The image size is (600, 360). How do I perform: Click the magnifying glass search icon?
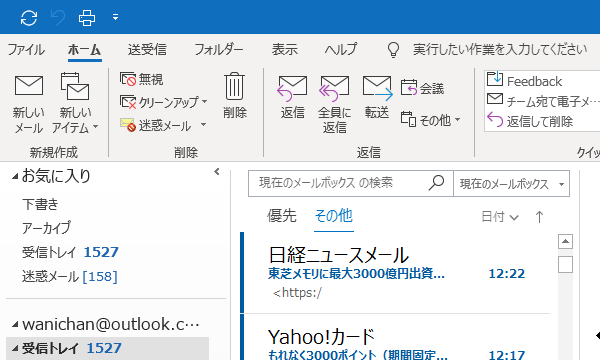point(436,183)
